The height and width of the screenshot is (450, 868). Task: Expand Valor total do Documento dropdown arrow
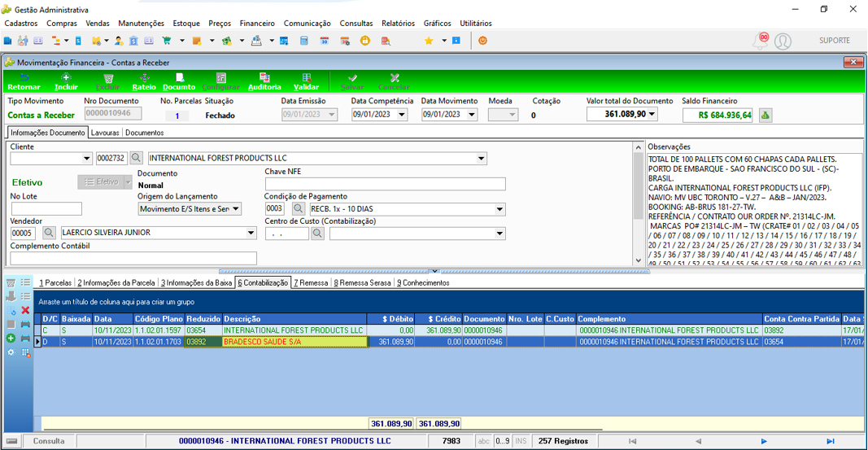click(x=652, y=114)
